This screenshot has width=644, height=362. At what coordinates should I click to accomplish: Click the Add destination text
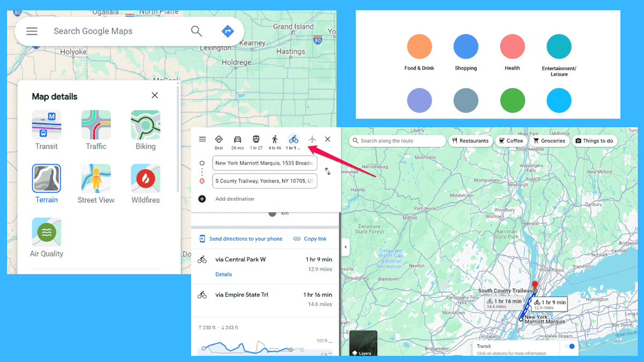[235, 199]
